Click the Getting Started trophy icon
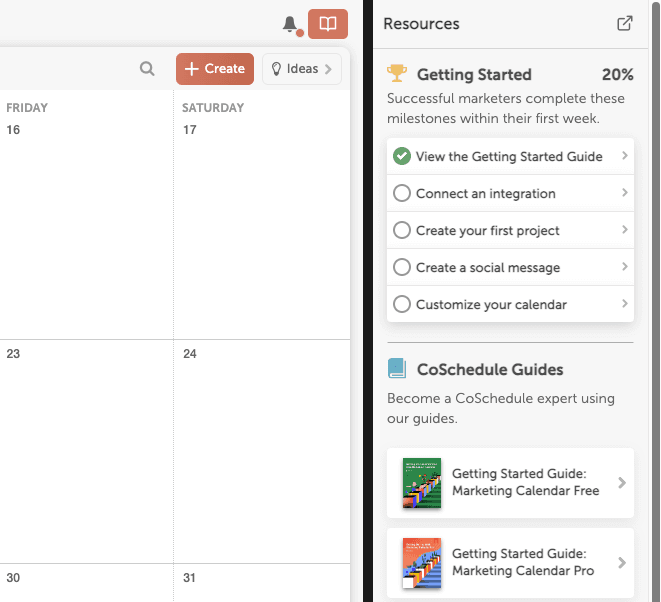The height and width of the screenshot is (602, 661). coord(397,74)
